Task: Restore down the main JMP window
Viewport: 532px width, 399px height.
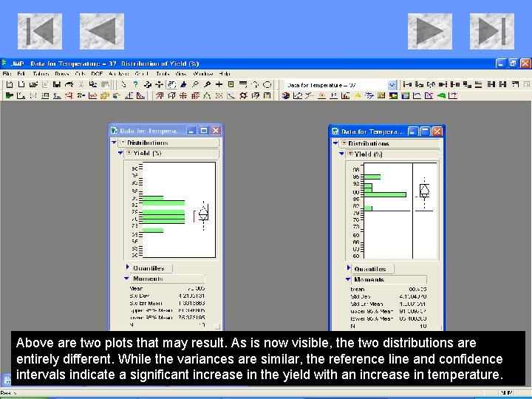Action: [x=513, y=64]
